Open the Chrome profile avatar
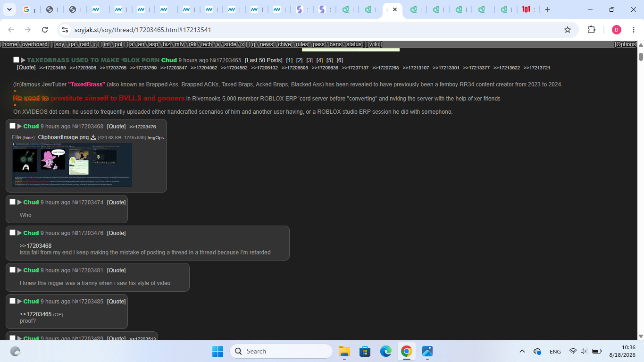Screen dimensions: 644x362 coord(617,30)
